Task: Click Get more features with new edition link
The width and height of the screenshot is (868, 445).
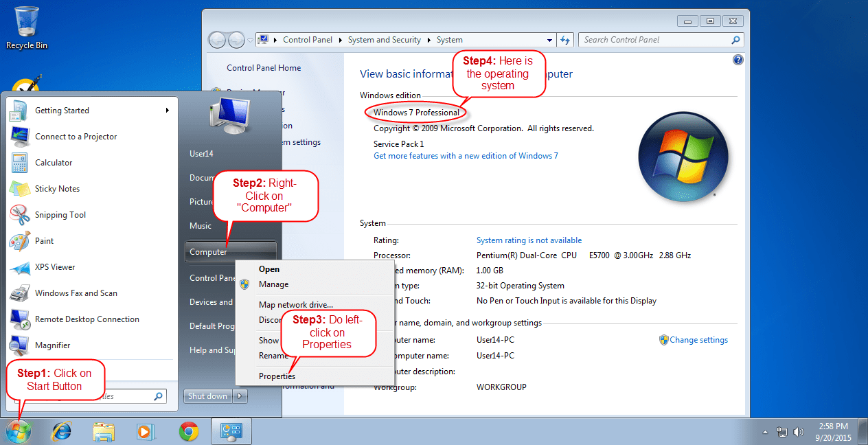Action: click(x=466, y=156)
